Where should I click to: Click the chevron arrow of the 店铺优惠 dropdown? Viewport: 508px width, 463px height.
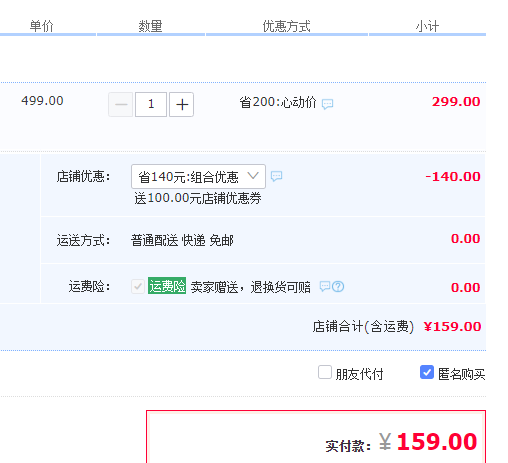tap(253, 176)
